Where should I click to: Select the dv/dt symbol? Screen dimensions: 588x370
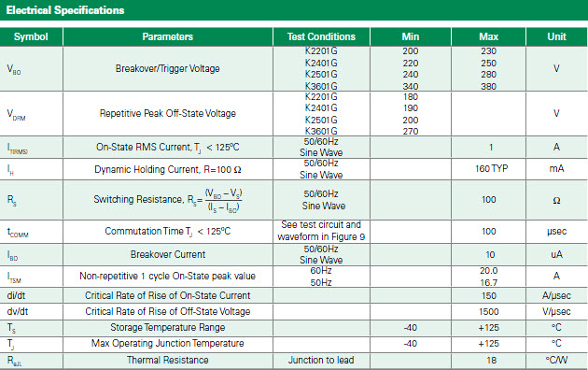[17, 311]
